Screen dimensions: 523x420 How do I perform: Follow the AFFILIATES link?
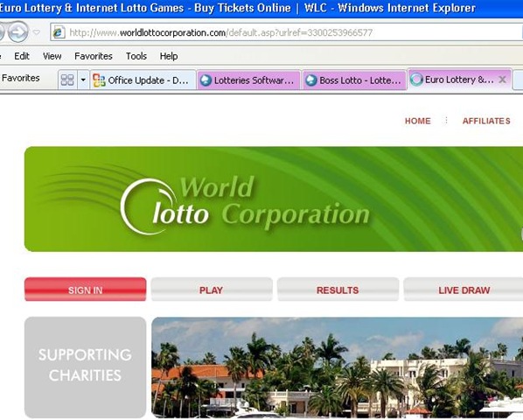click(x=486, y=121)
